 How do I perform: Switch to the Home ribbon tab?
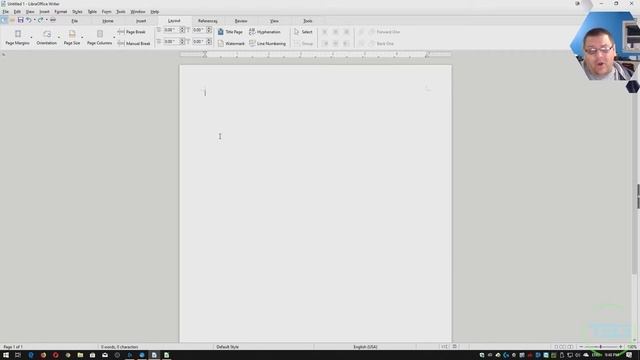pos(108,21)
